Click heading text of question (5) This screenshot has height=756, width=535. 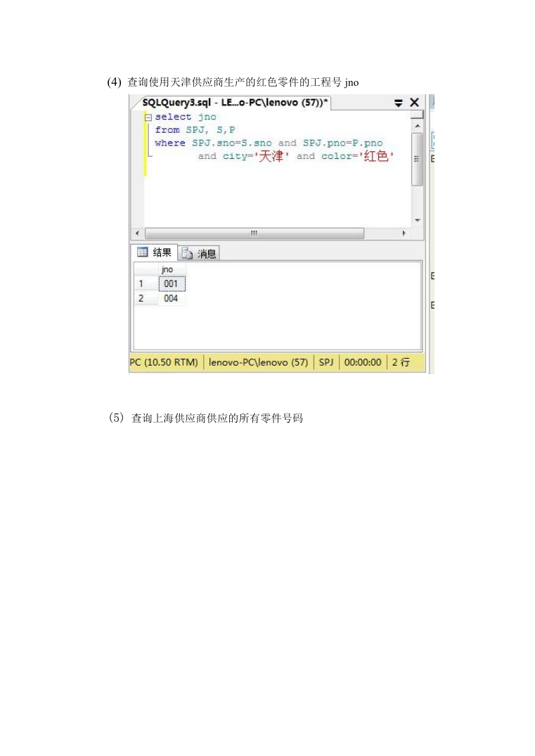[x=205, y=418]
